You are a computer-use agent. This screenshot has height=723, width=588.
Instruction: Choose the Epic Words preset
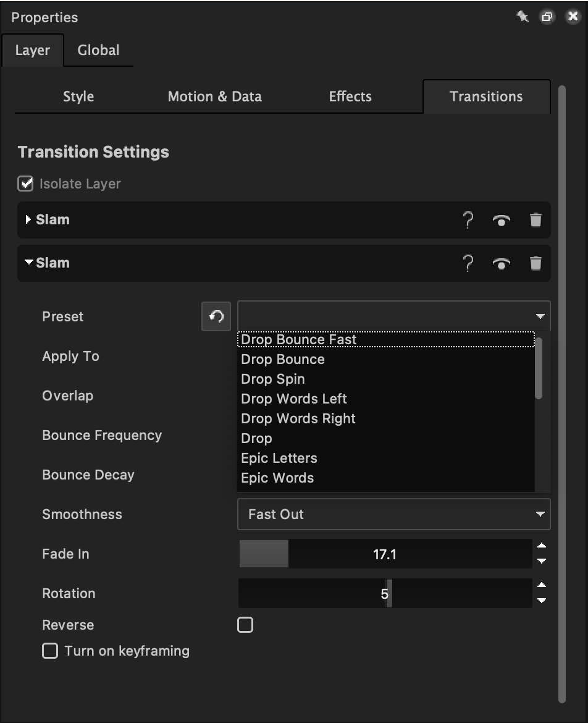[x=386, y=478]
